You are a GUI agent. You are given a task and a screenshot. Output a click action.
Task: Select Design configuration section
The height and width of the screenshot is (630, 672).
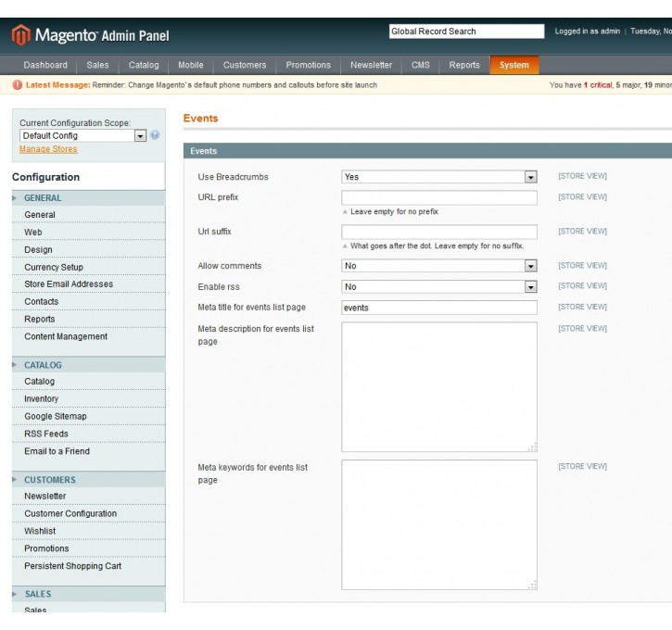[x=88, y=250]
